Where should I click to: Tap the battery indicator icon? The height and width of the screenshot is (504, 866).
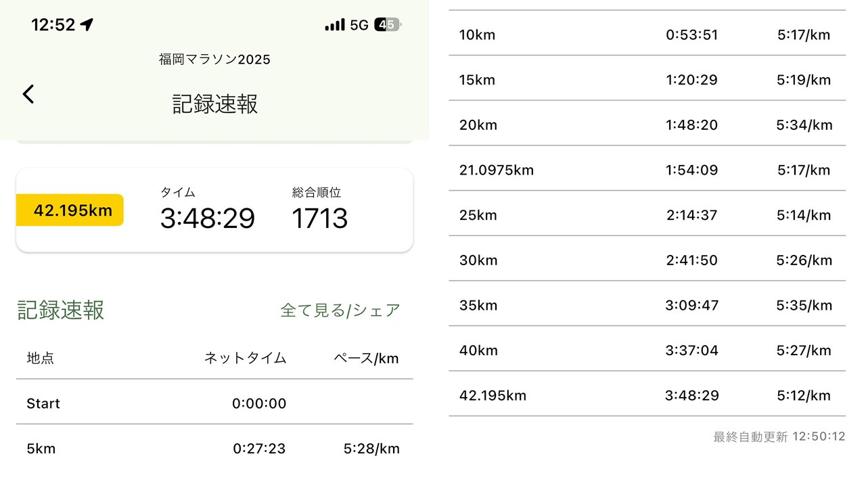pyautogui.click(x=388, y=25)
